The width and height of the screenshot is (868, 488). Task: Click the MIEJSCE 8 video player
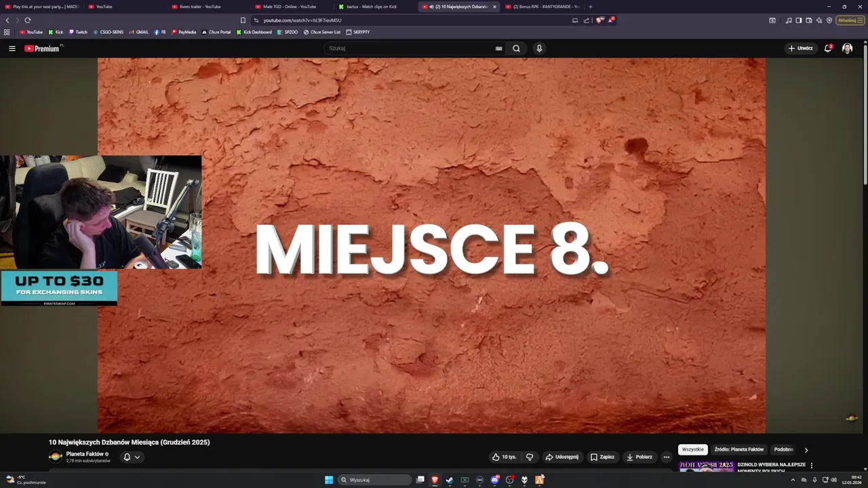431,245
